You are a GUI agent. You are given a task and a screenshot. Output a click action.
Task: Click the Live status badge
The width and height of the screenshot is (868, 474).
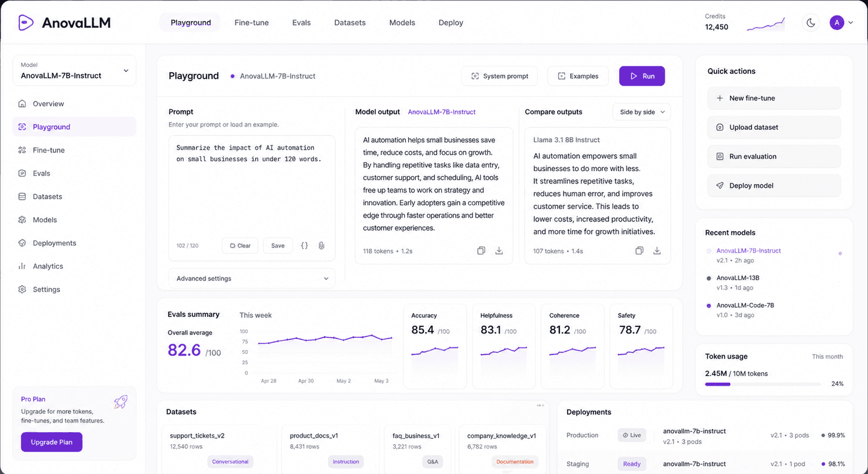[x=632, y=435]
